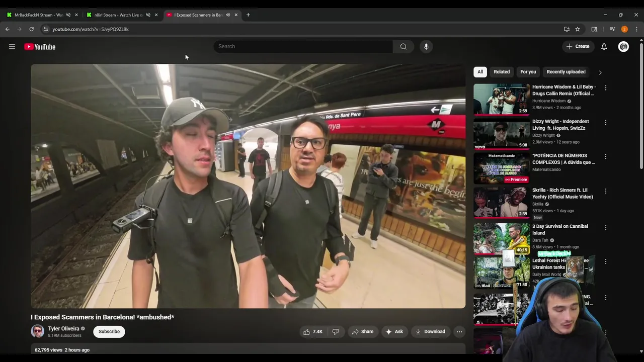Bookmark this page with the star
644x362 pixels.
578,29
